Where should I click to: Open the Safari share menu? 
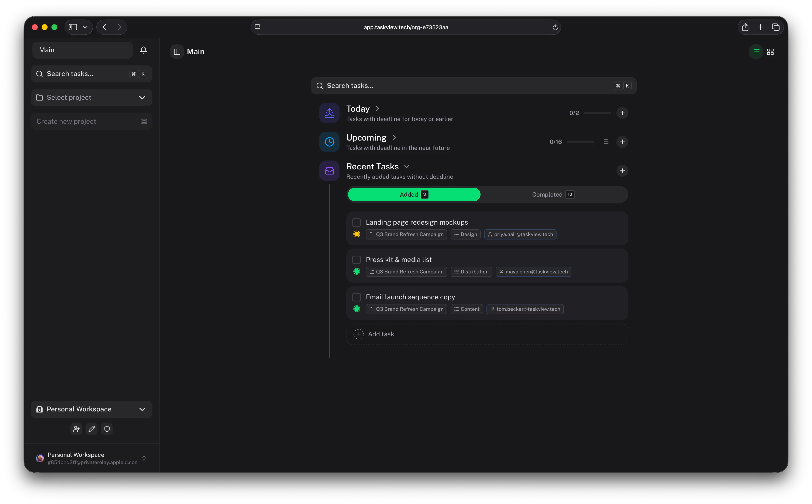[x=745, y=27]
